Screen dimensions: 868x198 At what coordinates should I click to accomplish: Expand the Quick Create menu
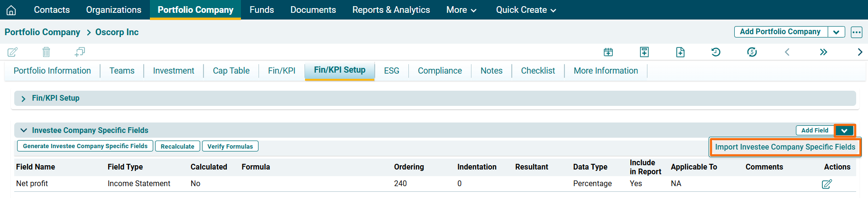click(526, 10)
